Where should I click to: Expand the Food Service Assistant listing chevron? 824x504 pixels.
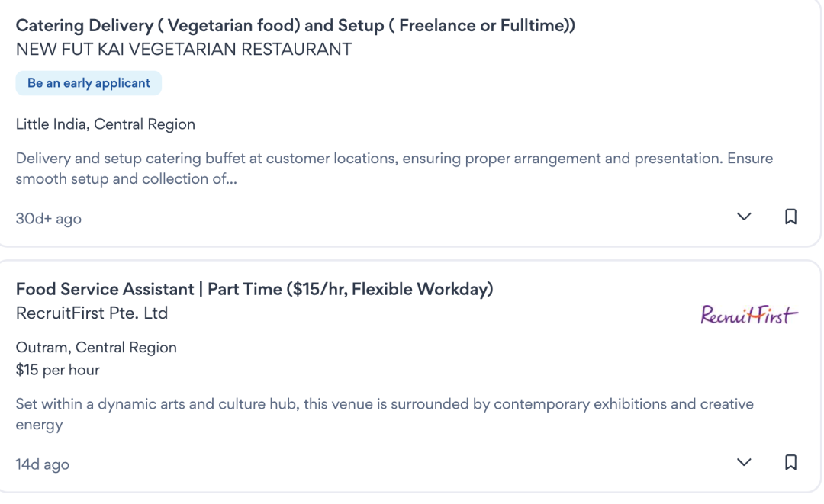[x=744, y=463]
